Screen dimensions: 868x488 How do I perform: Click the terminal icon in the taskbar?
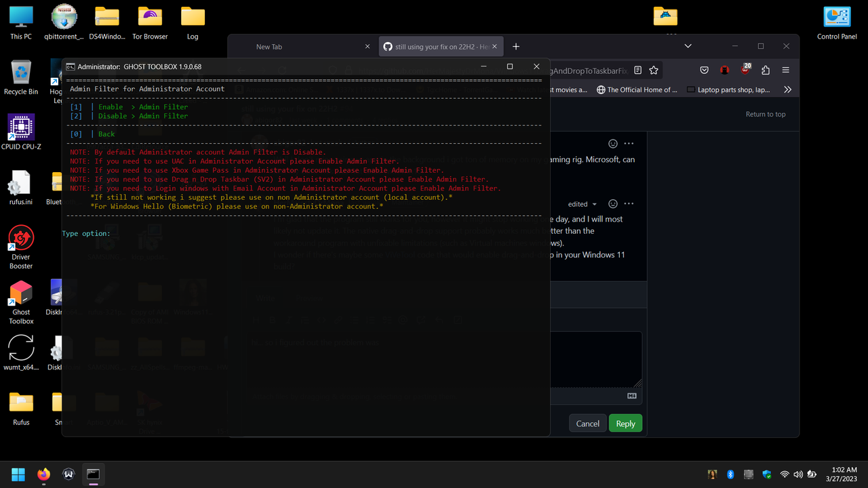click(93, 474)
